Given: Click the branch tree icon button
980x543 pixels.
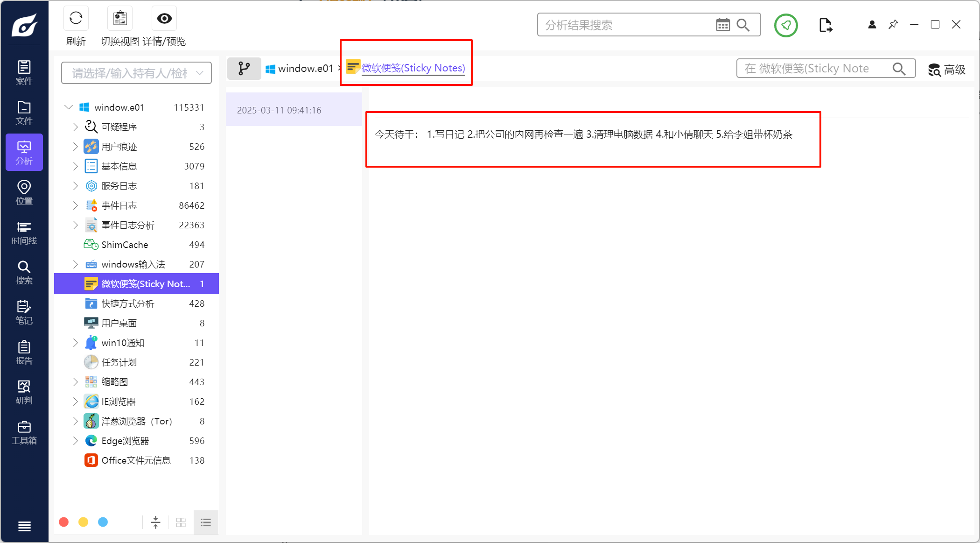Looking at the screenshot, I should click(x=244, y=69).
